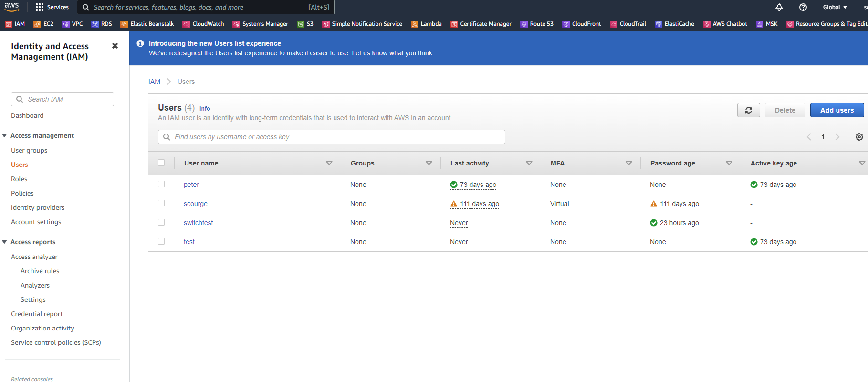Screen dimensions: 868x382
Task: Open the IAM bookmark shortcut
Action: click(15, 24)
